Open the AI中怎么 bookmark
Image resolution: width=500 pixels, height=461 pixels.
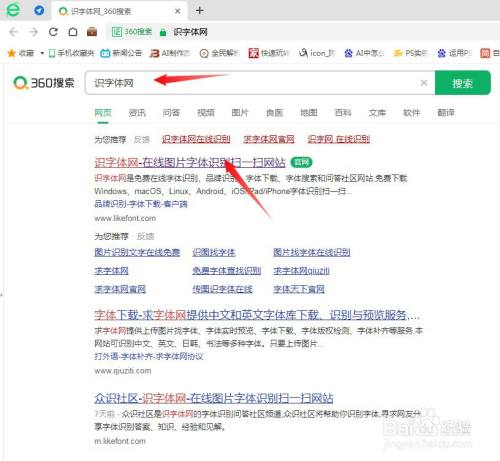pyautogui.click(x=364, y=53)
